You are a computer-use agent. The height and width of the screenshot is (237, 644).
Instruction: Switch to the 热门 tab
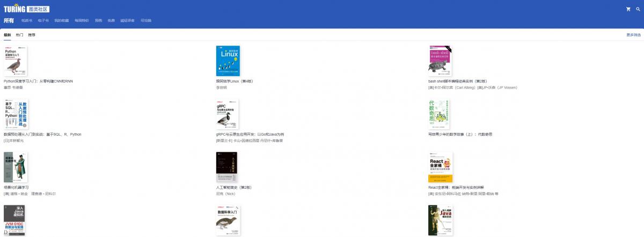20,35
